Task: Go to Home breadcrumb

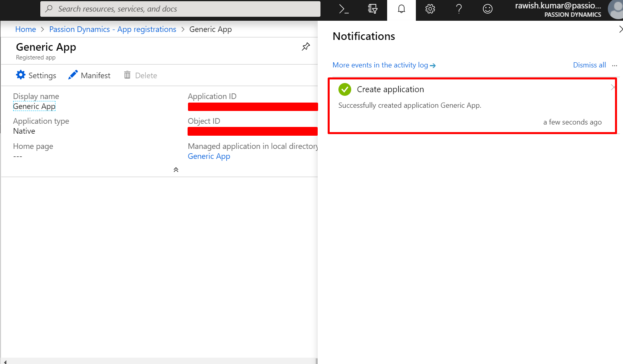Action: pyautogui.click(x=26, y=30)
